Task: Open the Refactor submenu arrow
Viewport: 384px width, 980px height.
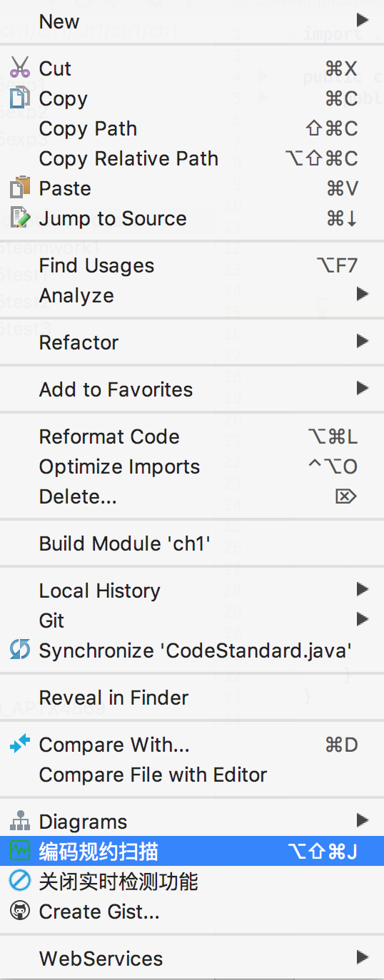Action: pyautogui.click(x=363, y=342)
